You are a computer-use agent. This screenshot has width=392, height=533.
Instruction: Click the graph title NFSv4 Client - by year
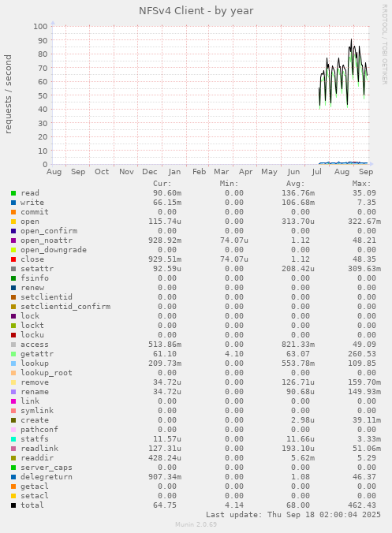pos(196,11)
